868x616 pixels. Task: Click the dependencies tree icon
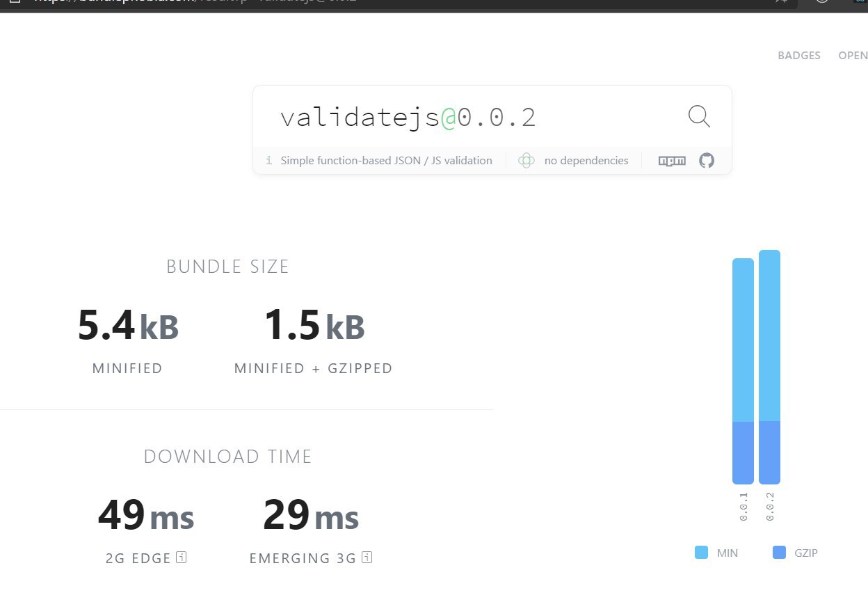(x=527, y=161)
